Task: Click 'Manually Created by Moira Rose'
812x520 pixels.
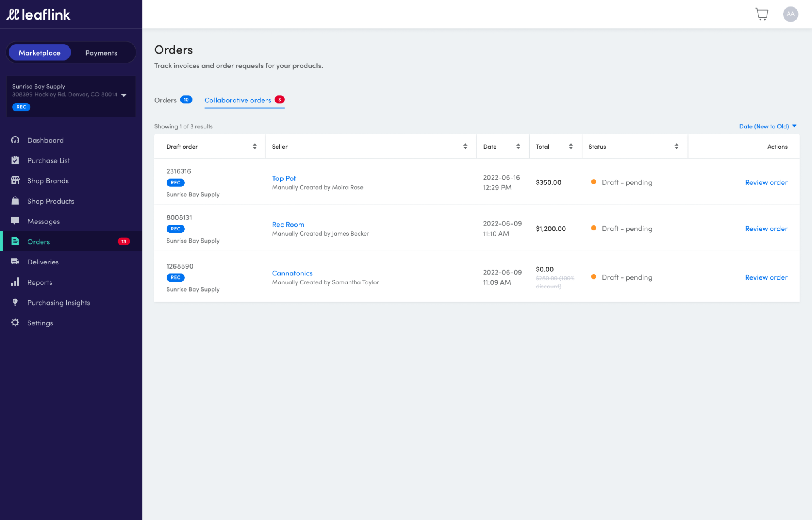Action: (317, 187)
